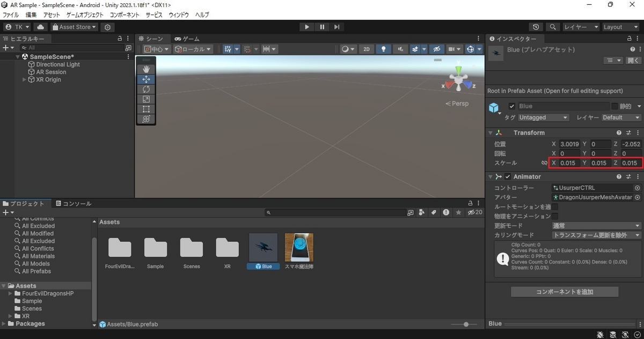Expand XR Origin in Hierarchy
644x339 pixels.
pyautogui.click(x=24, y=80)
